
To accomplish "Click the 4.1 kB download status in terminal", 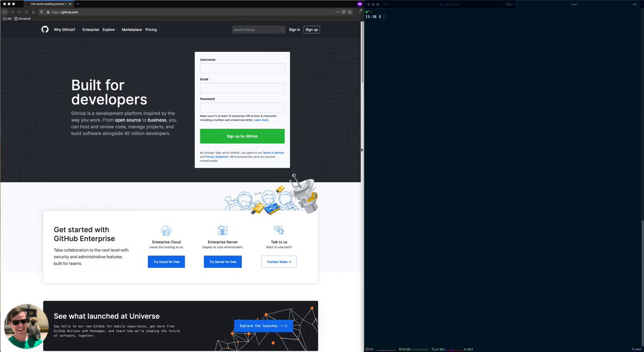I will pos(439,349).
